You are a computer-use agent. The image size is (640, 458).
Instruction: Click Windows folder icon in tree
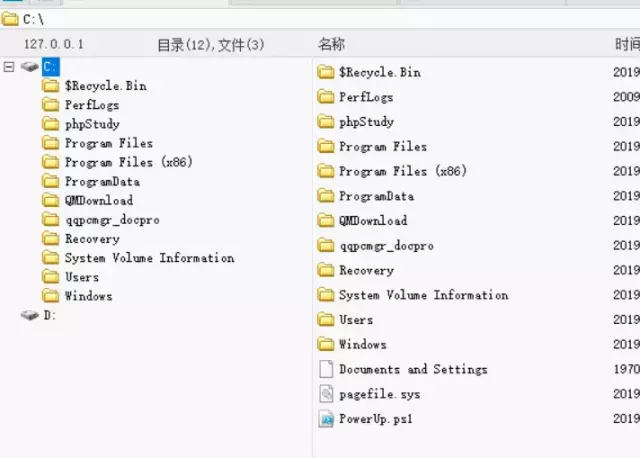coord(51,296)
